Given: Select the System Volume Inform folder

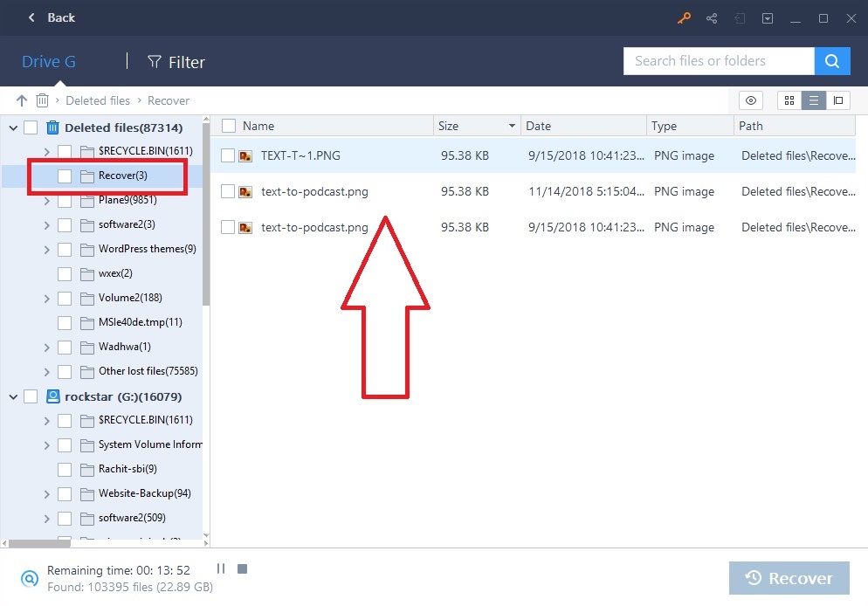Looking at the screenshot, I should [x=150, y=444].
